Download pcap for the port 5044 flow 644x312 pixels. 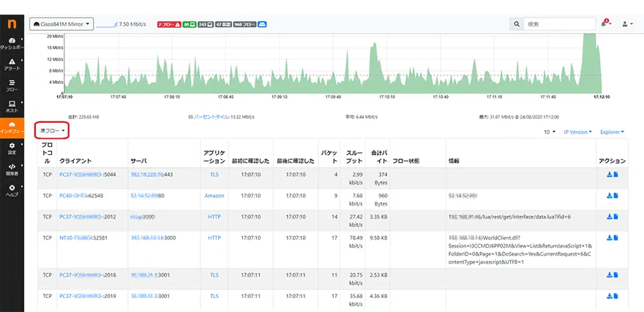(609, 175)
